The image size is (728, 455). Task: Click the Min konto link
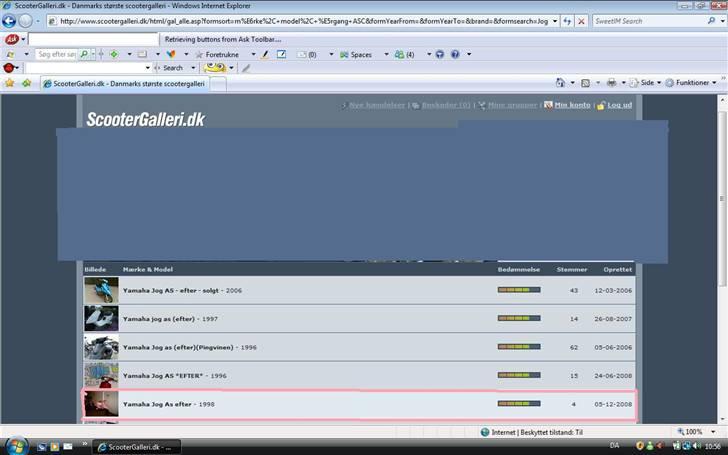point(572,105)
